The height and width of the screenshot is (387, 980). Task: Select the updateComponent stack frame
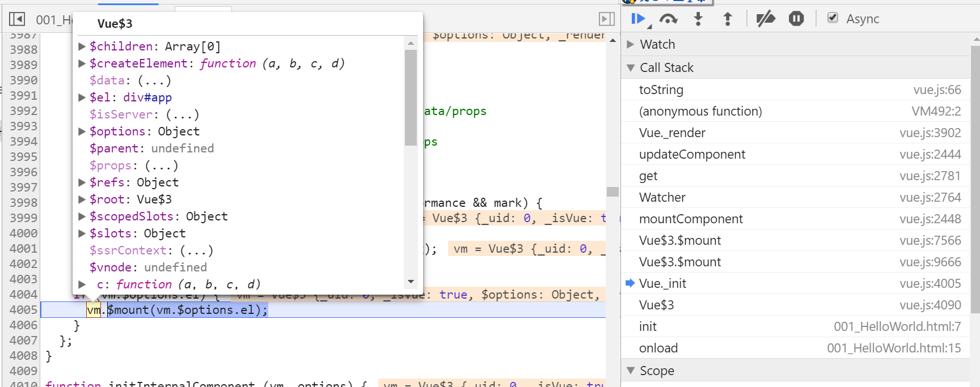[x=796, y=154]
